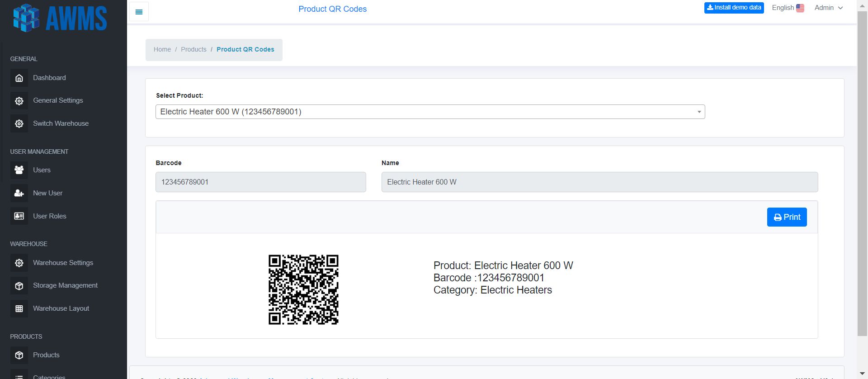Click the Install demo data button
The height and width of the screenshot is (379, 868).
click(x=734, y=8)
